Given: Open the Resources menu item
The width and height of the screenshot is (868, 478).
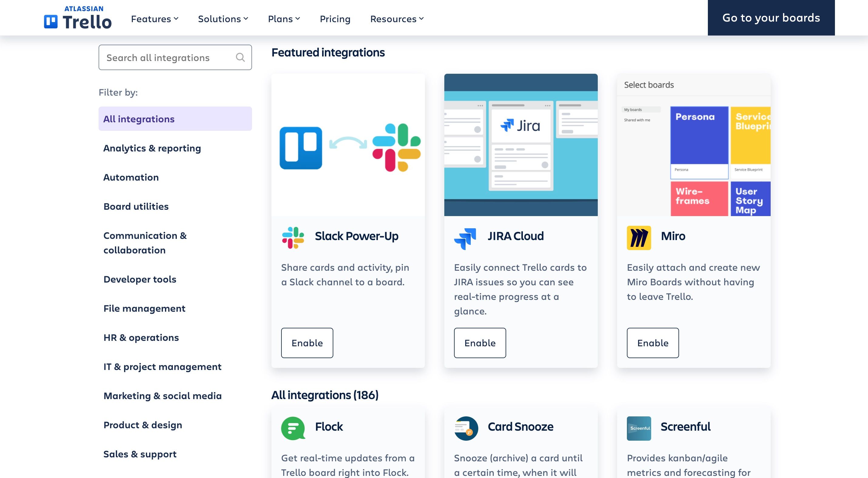Looking at the screenshot, I should [397, 18].
